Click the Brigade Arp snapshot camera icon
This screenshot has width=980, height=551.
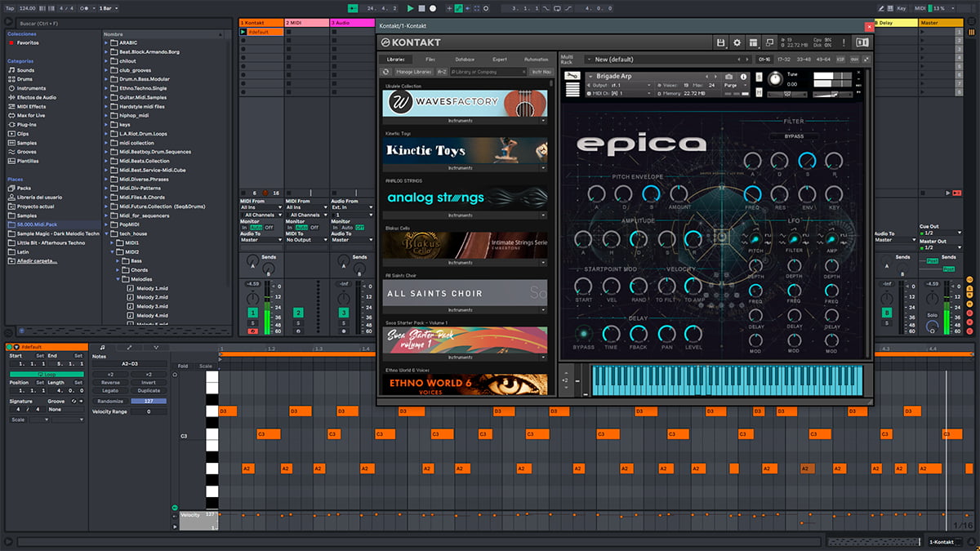tap(729, 76)
